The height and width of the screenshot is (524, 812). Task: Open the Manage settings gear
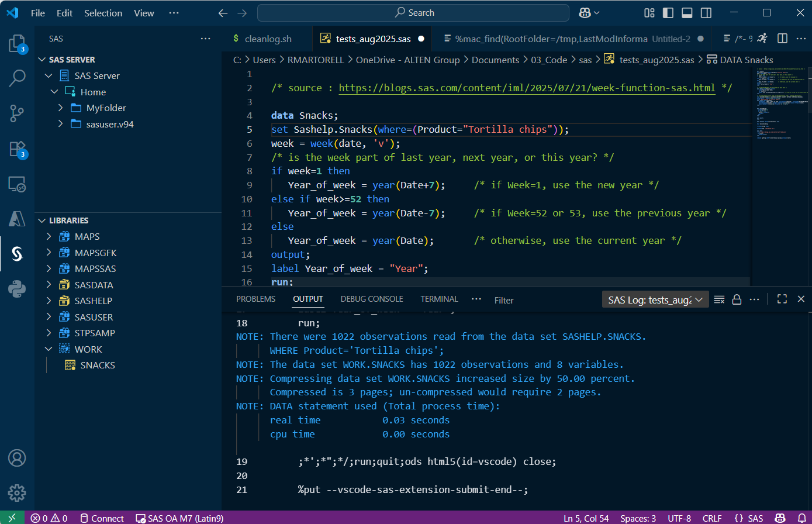pyautogui.click(x=17, y=492)
